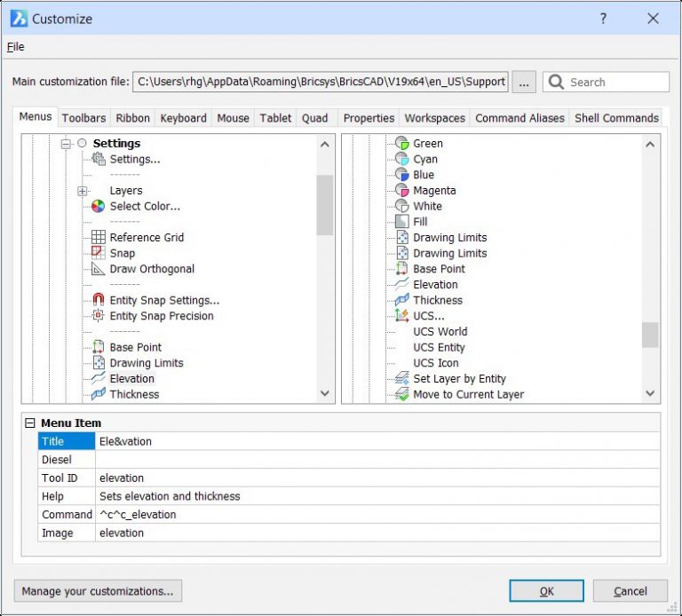Click the OK button
The height and width of the screenshot is (616, 682).
pos(547,591)
